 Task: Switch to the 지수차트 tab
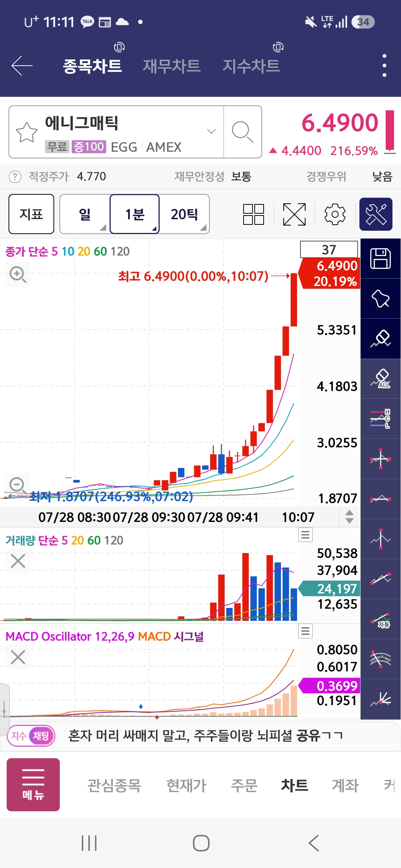251,66
